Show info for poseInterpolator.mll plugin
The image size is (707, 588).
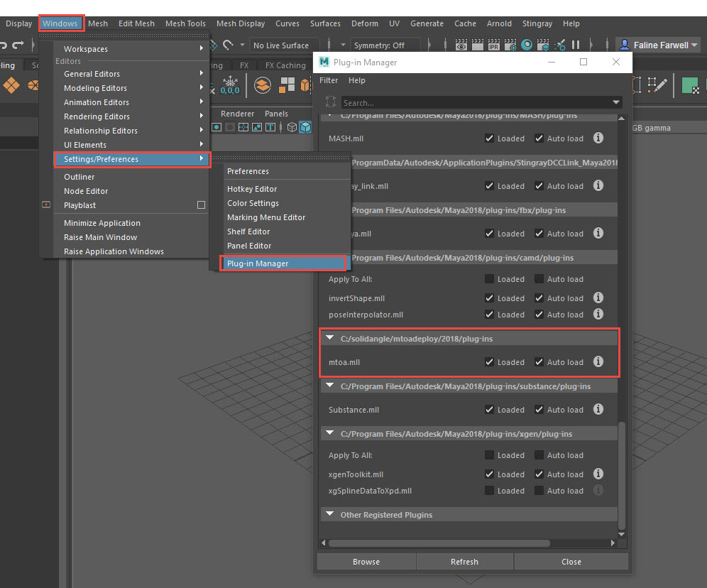click(x=598, y=314)
